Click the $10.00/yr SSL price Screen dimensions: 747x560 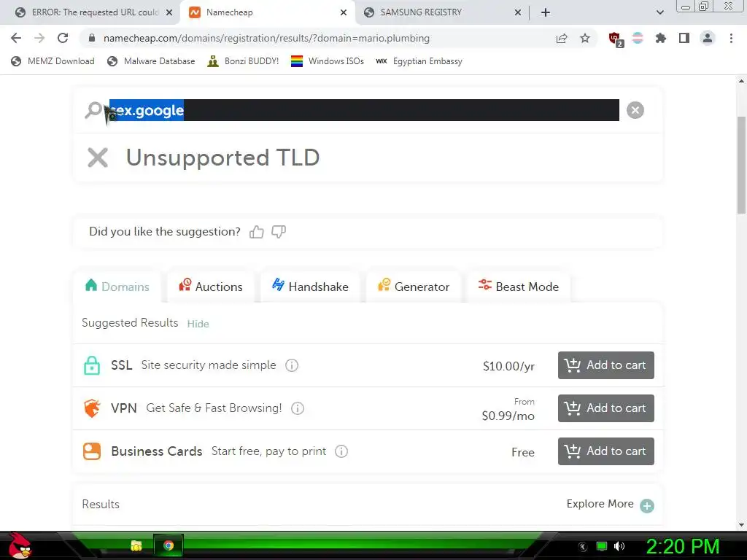(x=508, y=366)
